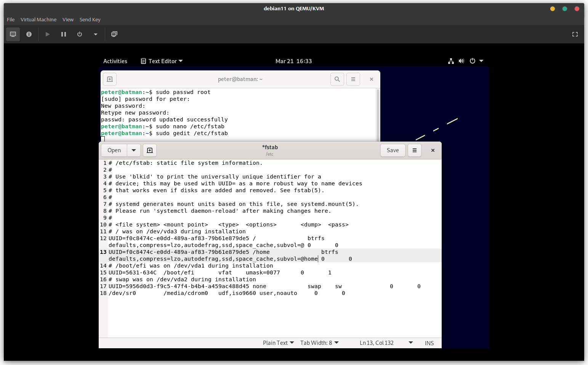Image resolution: width=588 pixels, height=365 pixels.
Task: Open the gedit hamburger menu
Action: 415,150
